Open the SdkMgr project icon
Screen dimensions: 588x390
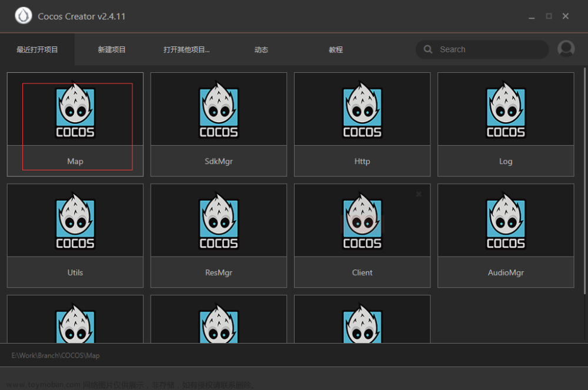click(x=219, y=109)
